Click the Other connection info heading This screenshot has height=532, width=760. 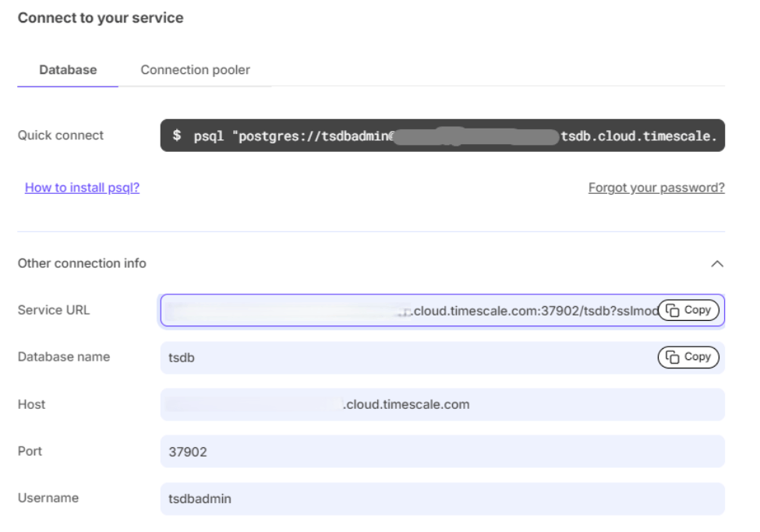(x=82, y=263)
